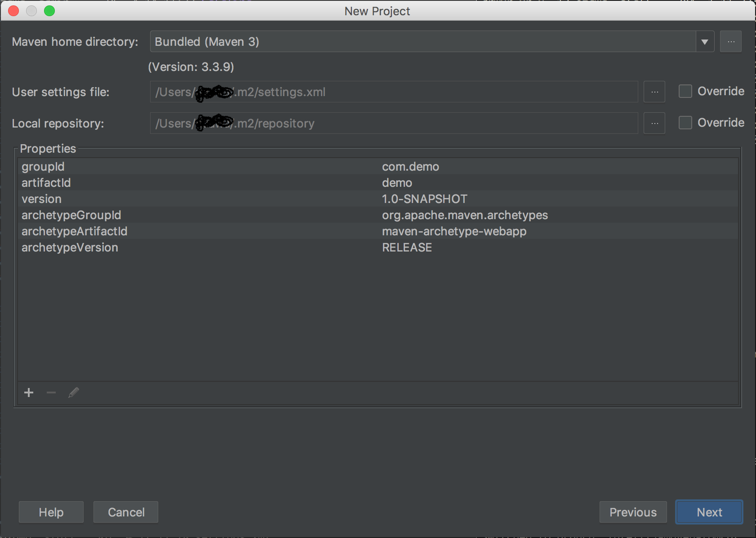Select the groupId property row

coord(378,167)
